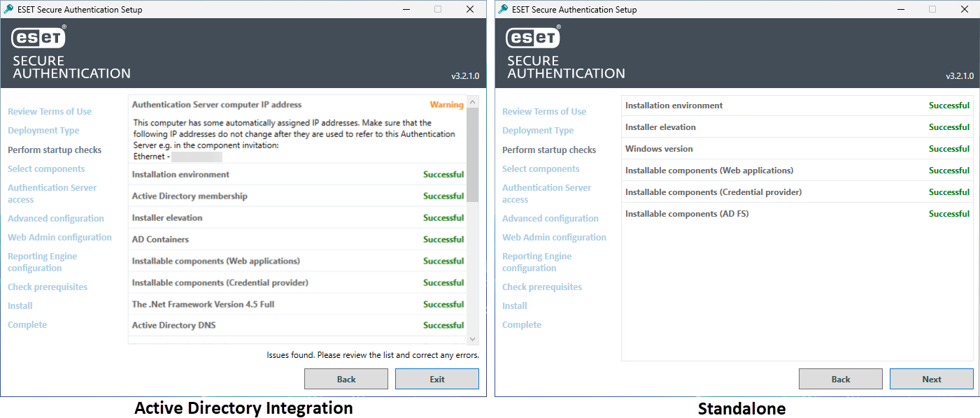Viewport: 980px width, 418px height.
Task: Click the scroll up arrow in checks list
Action: click(473, 102)
